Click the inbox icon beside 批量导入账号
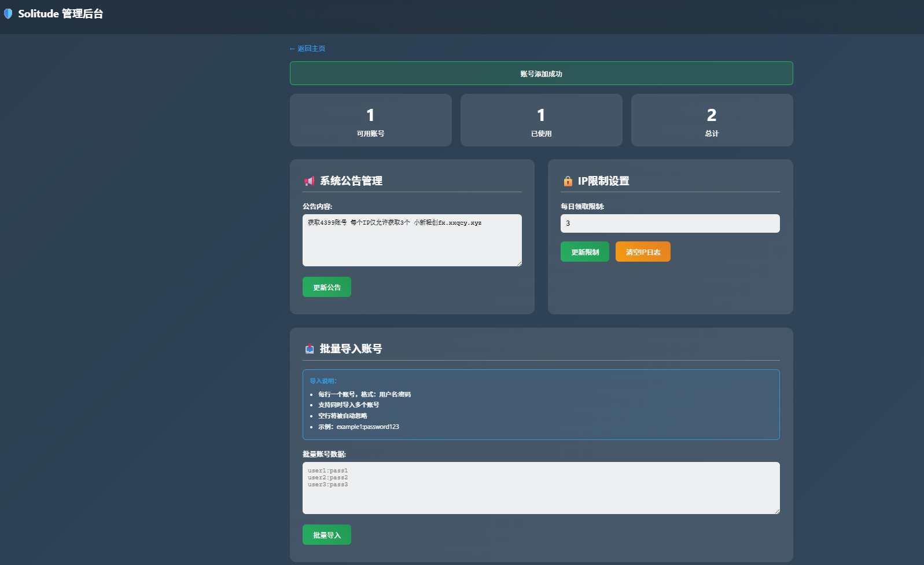The image size is (924, 565). pos(310,349)
